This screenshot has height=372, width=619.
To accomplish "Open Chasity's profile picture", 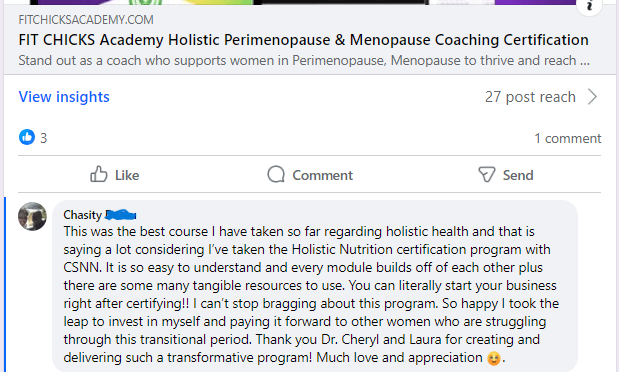I will pos(32,216).
